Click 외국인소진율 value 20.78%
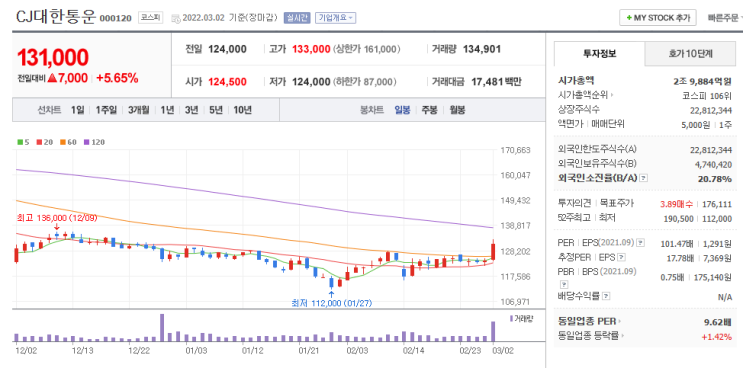Viewport: 743px width, 368px height. point(715,179)
